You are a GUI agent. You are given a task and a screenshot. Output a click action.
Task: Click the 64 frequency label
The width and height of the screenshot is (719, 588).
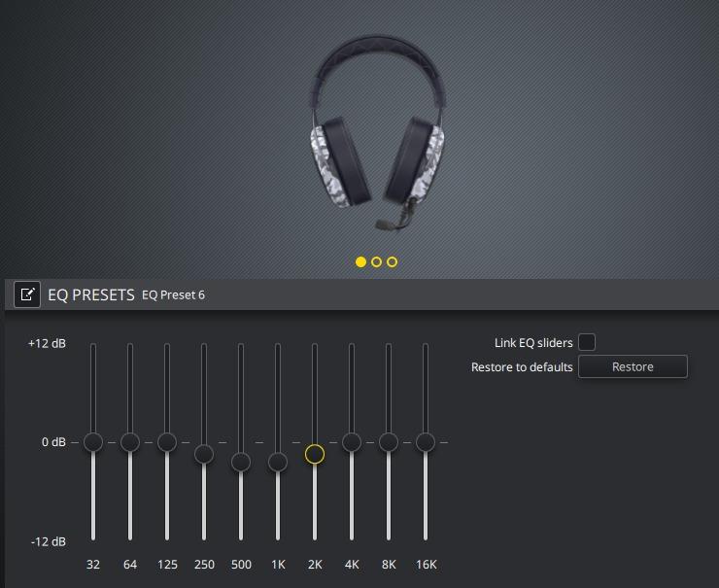click(x=130, y=565)
